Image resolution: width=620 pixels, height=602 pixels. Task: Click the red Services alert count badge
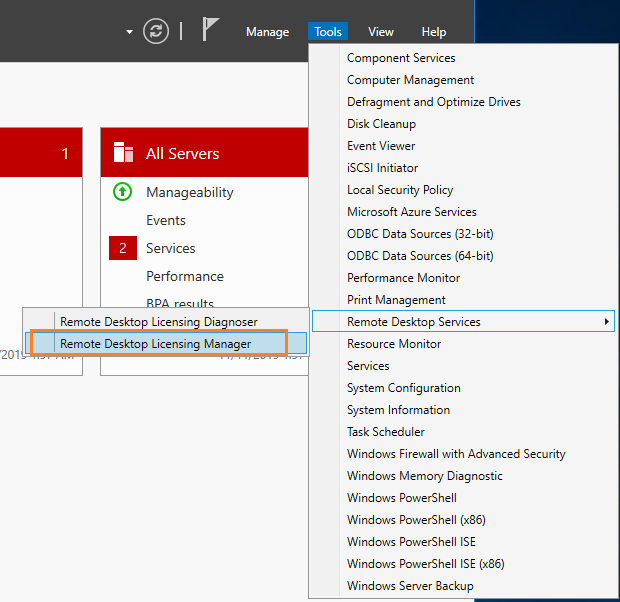pos(123,248)
